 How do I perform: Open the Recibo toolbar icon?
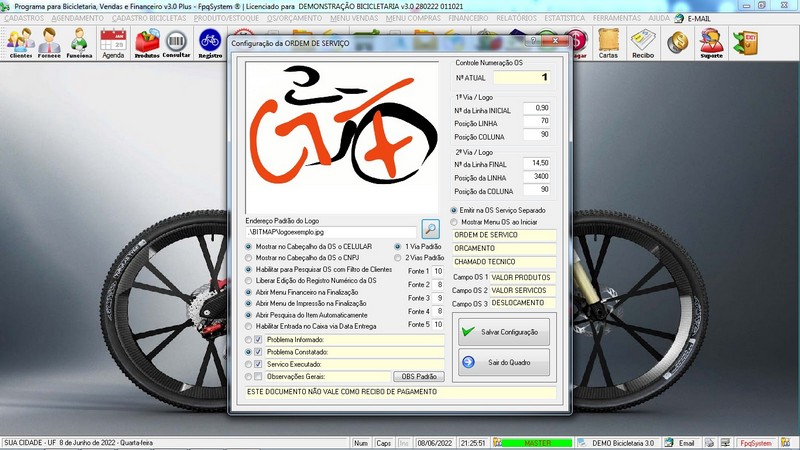click(643, 43)
